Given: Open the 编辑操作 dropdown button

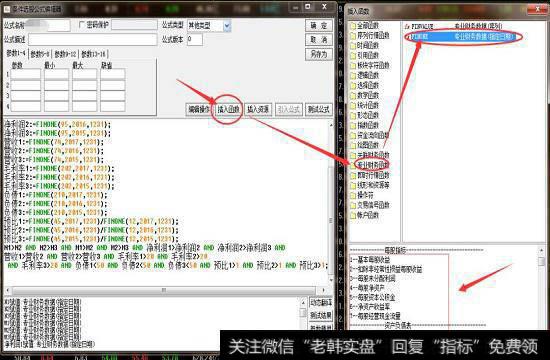Looking at the screenshot, I should (199, 109).
